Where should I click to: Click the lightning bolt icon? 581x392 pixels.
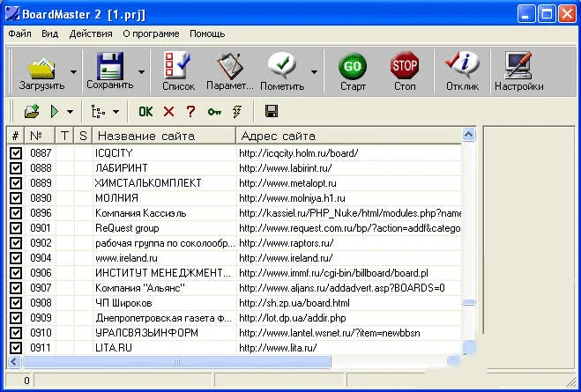click(x=237, y=111)
